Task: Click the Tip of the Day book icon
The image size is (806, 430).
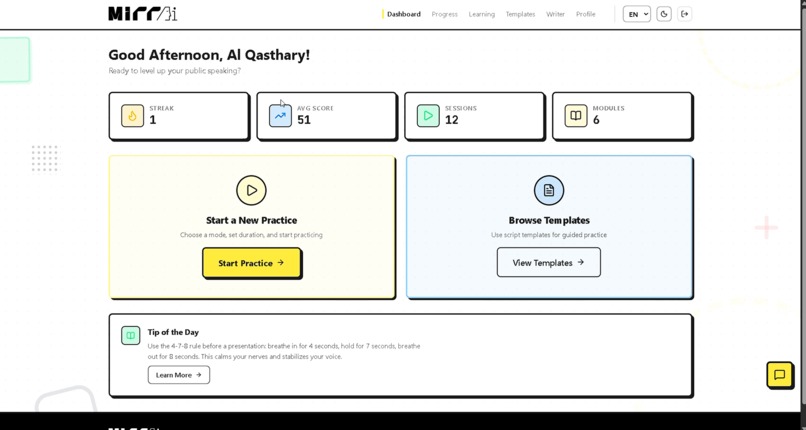Action: pos(131,335)
